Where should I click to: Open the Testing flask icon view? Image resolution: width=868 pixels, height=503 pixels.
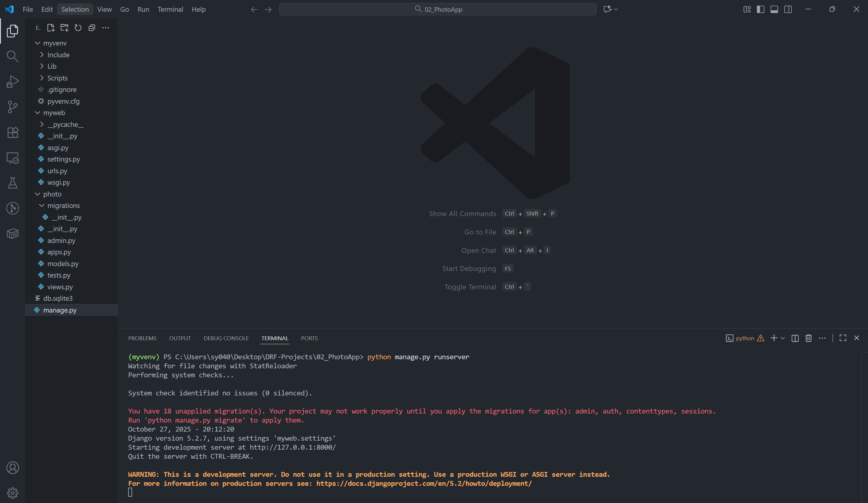point(12,183)
